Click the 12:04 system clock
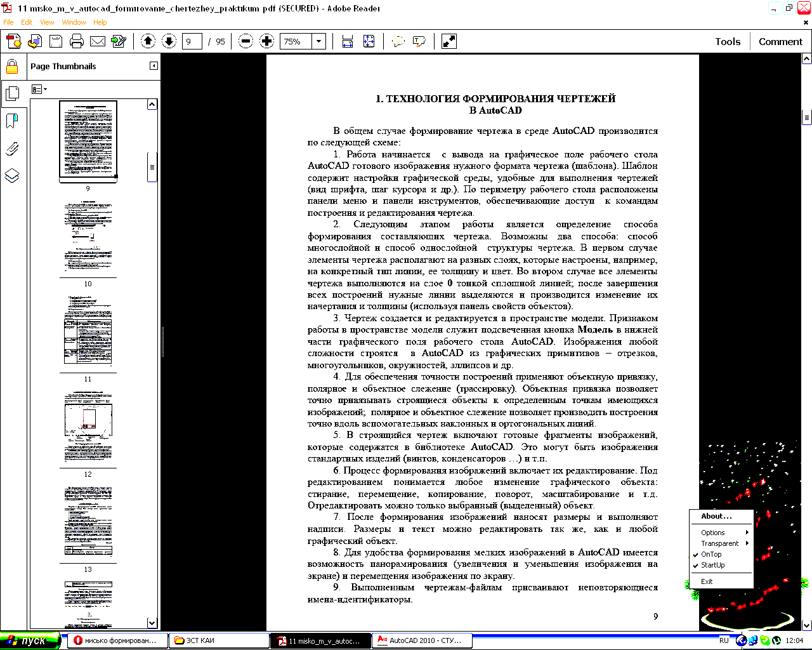Screen dimensions: 812x650 click(794, 640)
